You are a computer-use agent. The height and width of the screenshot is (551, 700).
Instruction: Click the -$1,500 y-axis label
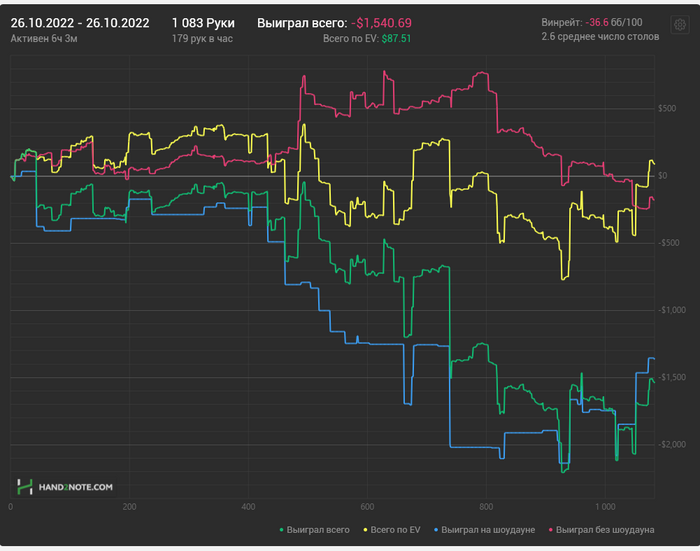click(x=672, y=377)
